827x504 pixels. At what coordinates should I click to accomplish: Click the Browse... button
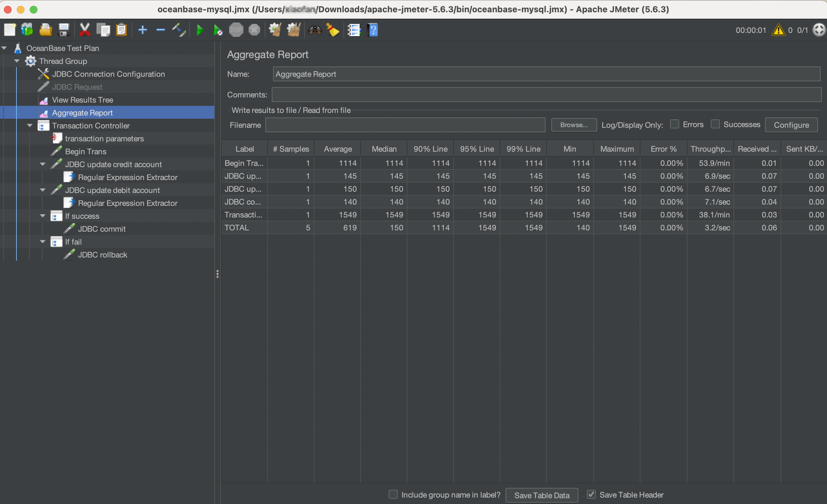click(574, 125)
